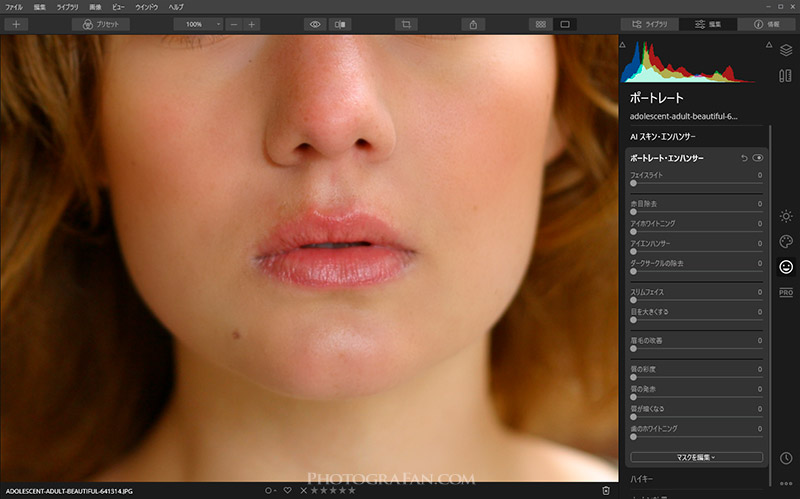800x499 pixels.
Task: Toggle ポートレート・エンハンサー visibility switch
Action: click(x=758, y=158)
